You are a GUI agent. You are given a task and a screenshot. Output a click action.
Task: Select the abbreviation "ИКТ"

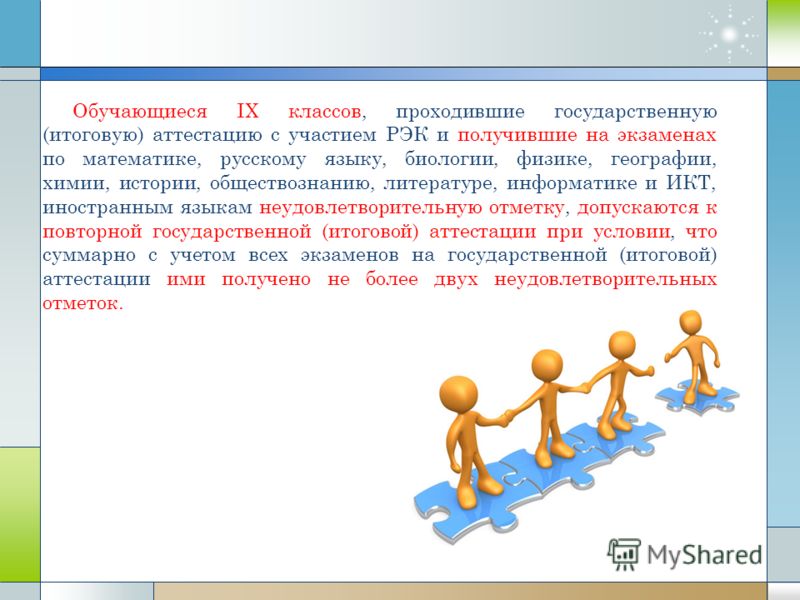click(687, 183)
